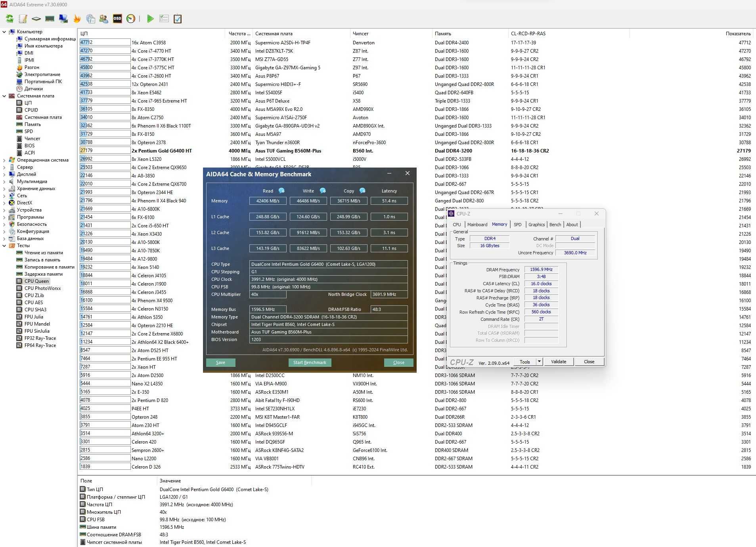The height and width of the screenshot is (547, 756).
Task: Select the CPU Queen test item
Action: (36, 281)
